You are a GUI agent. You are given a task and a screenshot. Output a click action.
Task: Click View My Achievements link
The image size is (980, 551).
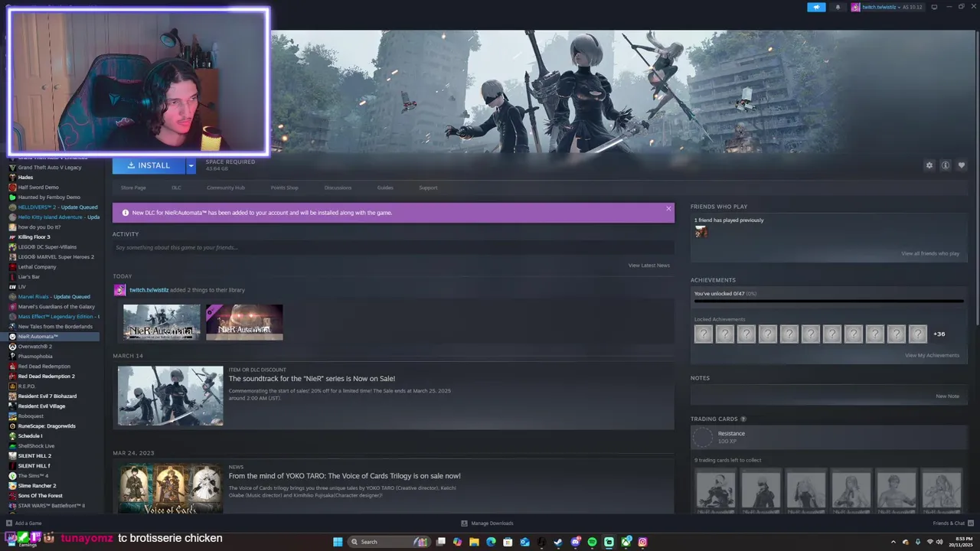click(932, 355)
